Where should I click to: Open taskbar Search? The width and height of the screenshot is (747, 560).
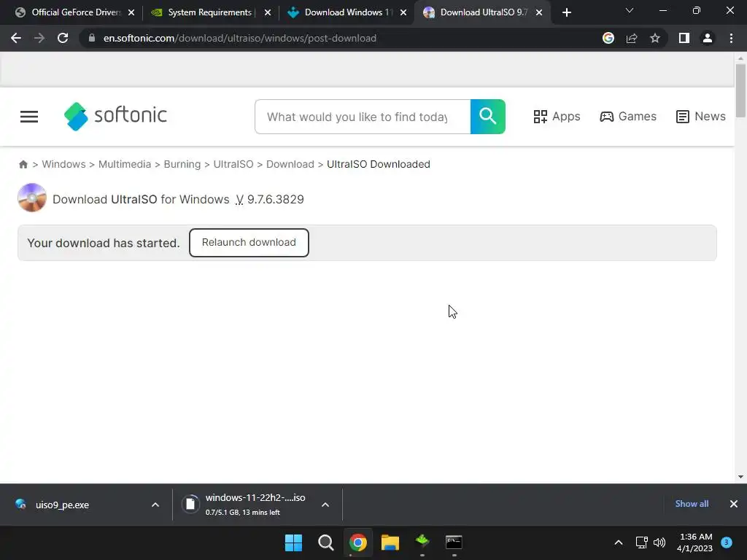326,542
